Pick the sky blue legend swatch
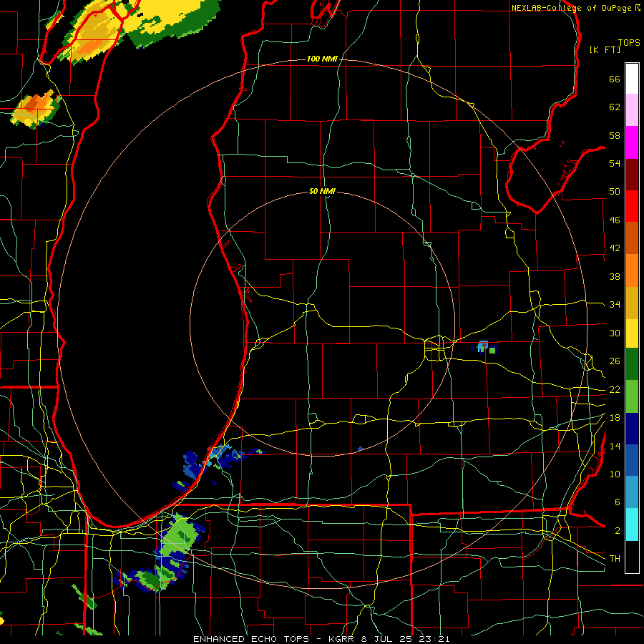644x644 pixels. click(x=632, y=492)
